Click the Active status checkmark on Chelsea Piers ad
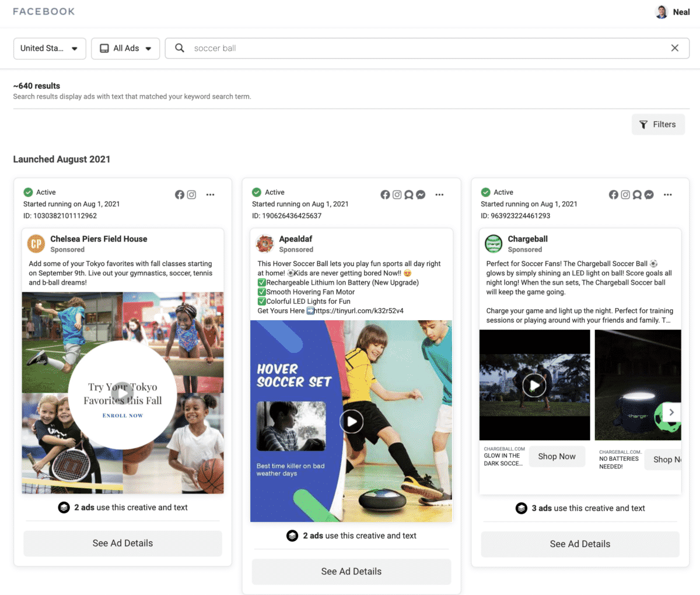 [x=28, y=192]
